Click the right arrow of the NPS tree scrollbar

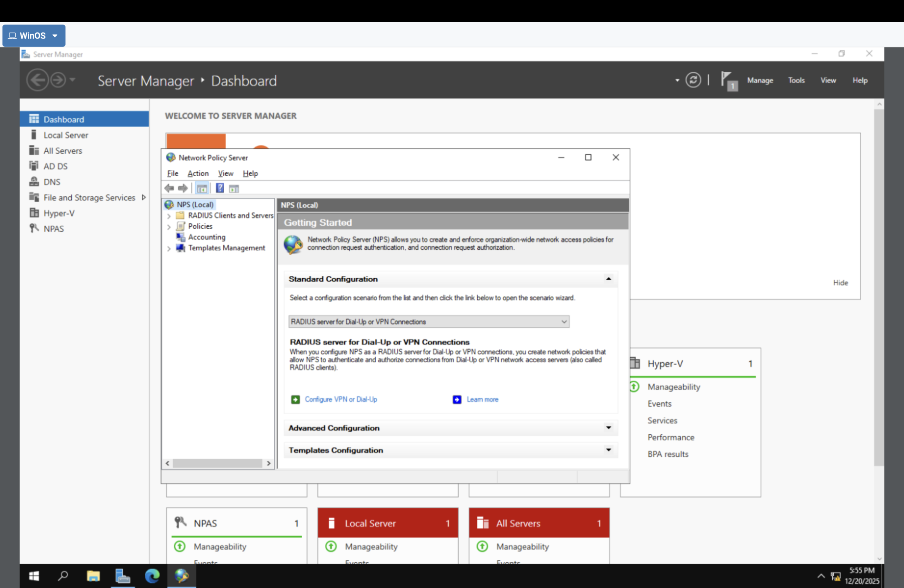click(x=268, y=463)
